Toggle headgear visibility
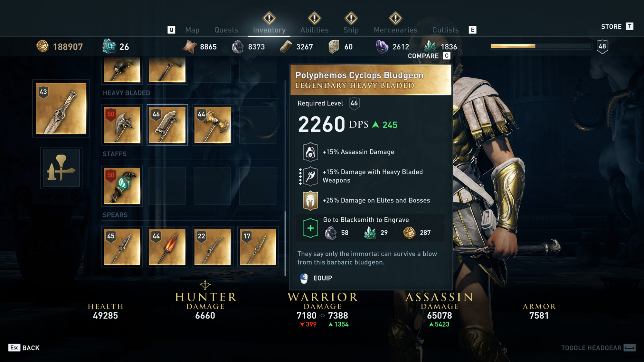644x362 pixels. tap(598, 348)
